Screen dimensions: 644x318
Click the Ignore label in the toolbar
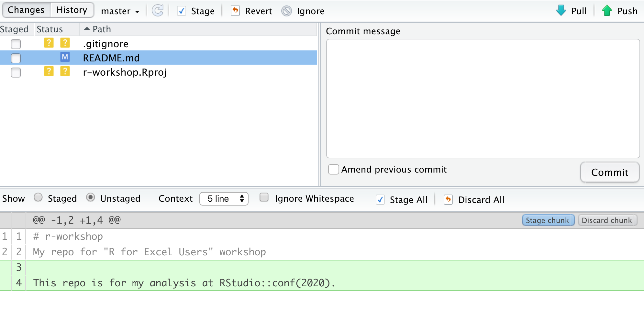pos(311,11)
